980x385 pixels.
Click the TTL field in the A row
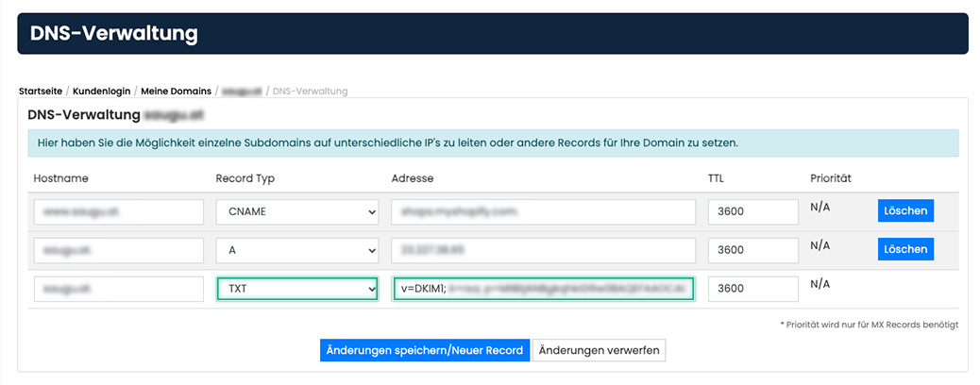coord(753,250)
